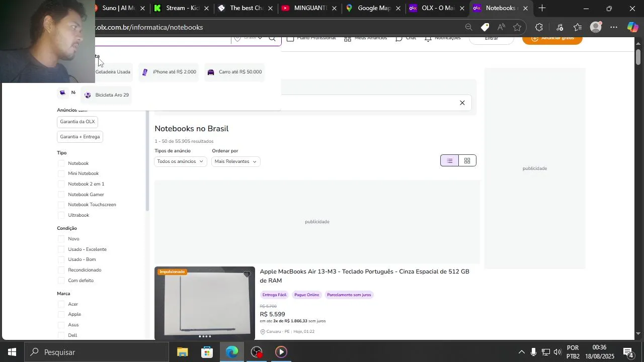Favorite the MacBook Air listing heart
644x362 pixels.
[247, 275]
